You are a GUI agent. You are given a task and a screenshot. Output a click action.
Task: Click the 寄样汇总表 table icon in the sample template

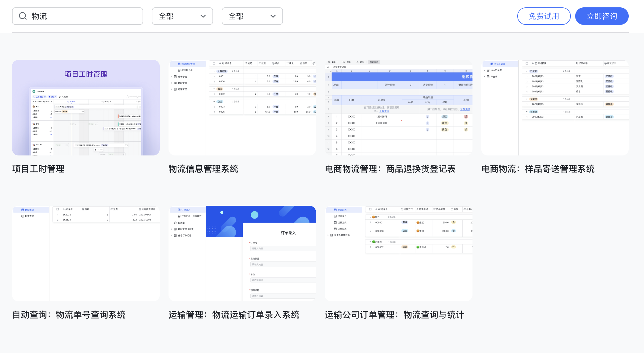(492, 64)
